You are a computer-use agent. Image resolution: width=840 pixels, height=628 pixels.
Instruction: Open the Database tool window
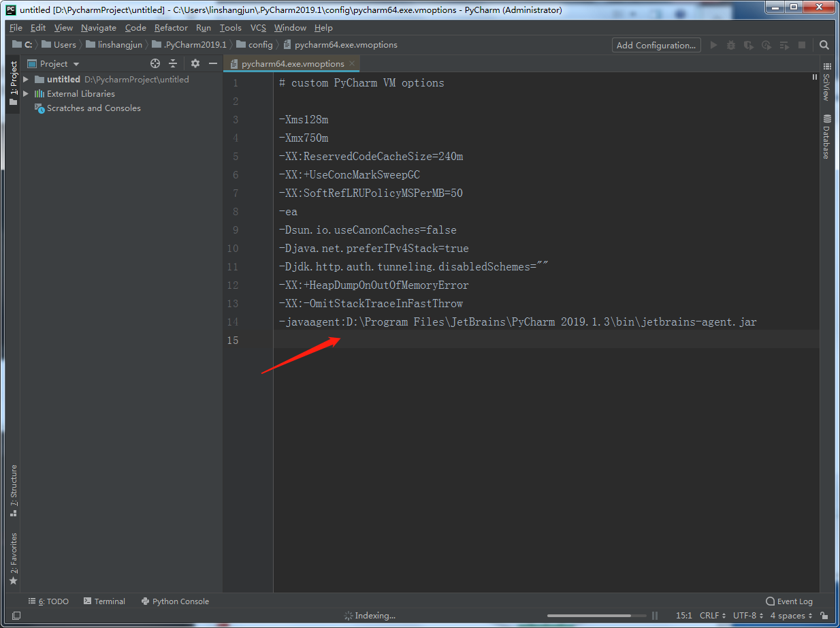(x=827, y=136)
